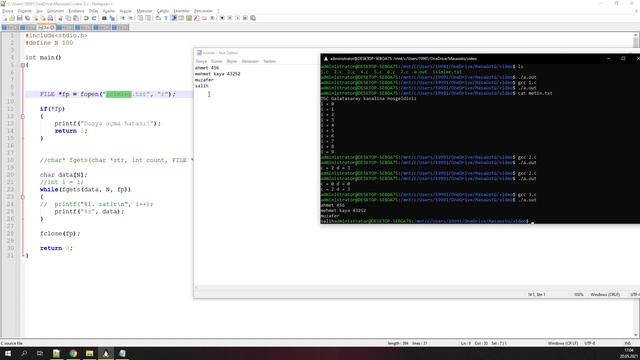640x360 pixels.
Task: Click the Close All toolbar icon
Action: click(43, 18)
